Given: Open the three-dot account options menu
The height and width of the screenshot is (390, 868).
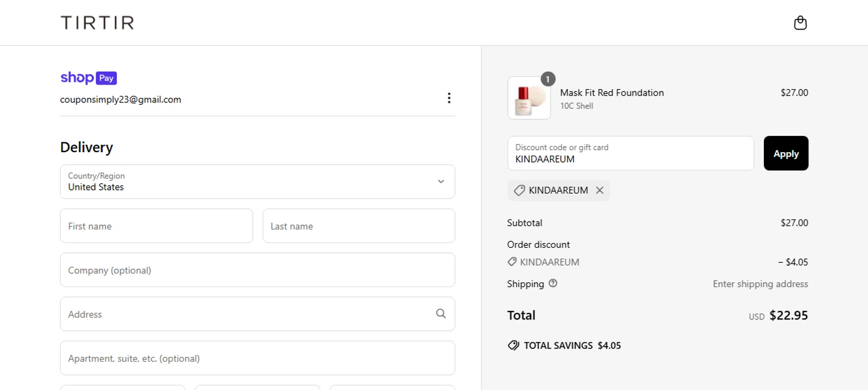Looking at the screenshot, I should pos(449,98).
